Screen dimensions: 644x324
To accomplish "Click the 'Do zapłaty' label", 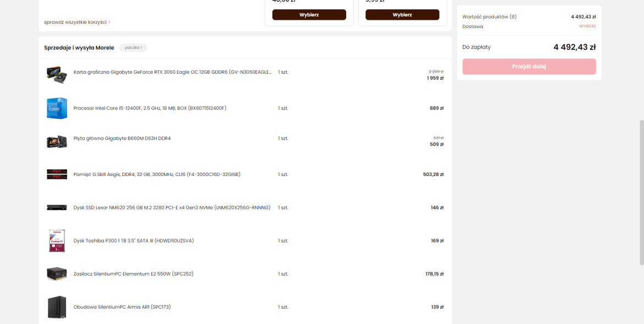I will pyautogui.click(x=477, y=47).
